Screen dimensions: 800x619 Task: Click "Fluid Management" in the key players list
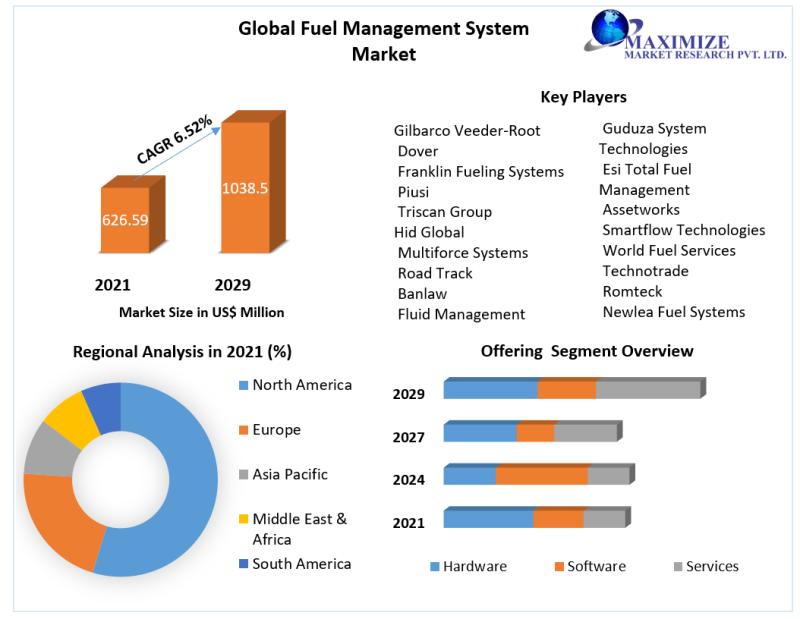coord(461,314)
